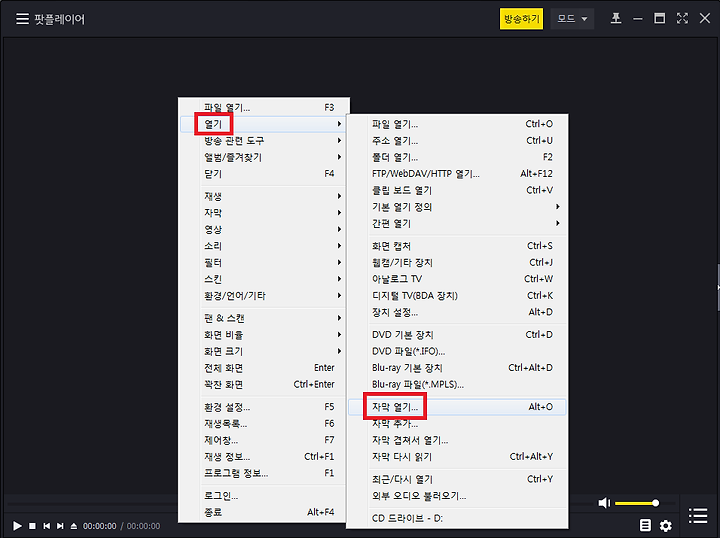Open 제어창... F7 menu item

click(264, 440)
